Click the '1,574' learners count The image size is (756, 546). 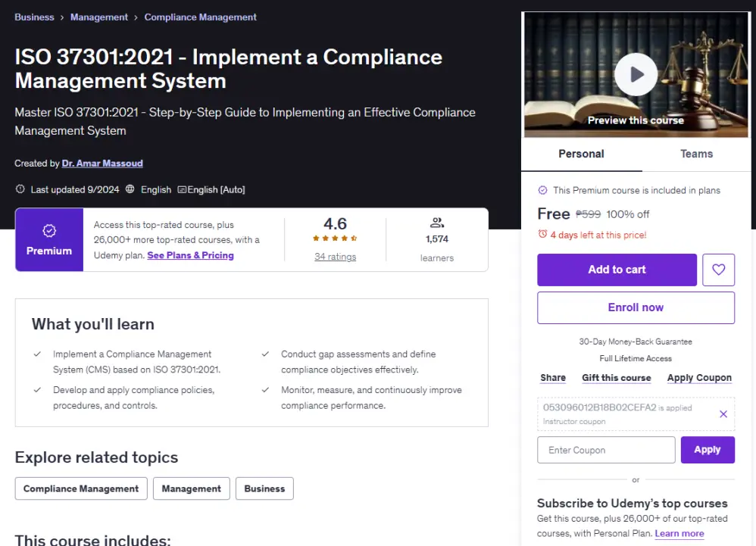[x=437, y=239]
